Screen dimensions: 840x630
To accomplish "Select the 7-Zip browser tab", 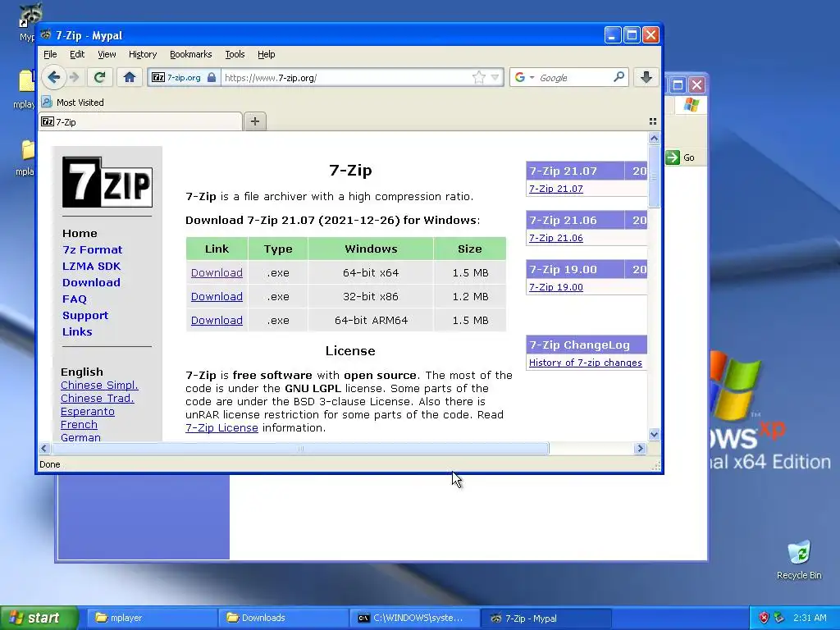I will coord(140,121).
